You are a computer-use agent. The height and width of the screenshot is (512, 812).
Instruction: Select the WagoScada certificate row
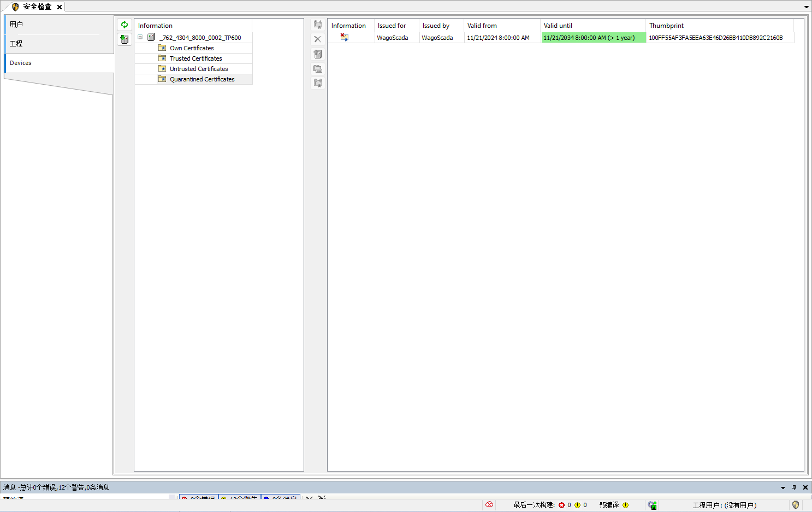coord(393,38)
